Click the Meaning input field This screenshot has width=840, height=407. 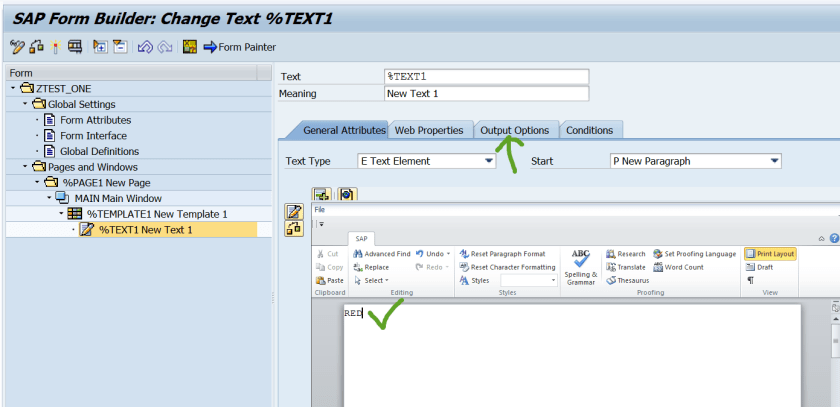pos(486,94)
